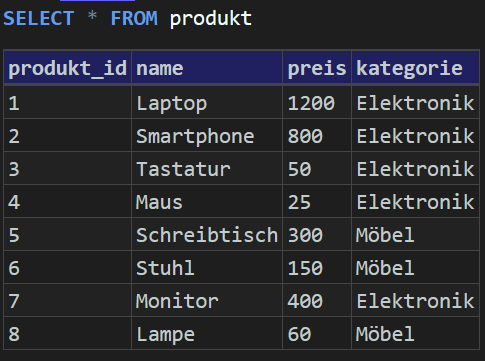485x361 pixels.
Task: Click the preis column header
Action: pyautogui.click(x=317, y=68)
